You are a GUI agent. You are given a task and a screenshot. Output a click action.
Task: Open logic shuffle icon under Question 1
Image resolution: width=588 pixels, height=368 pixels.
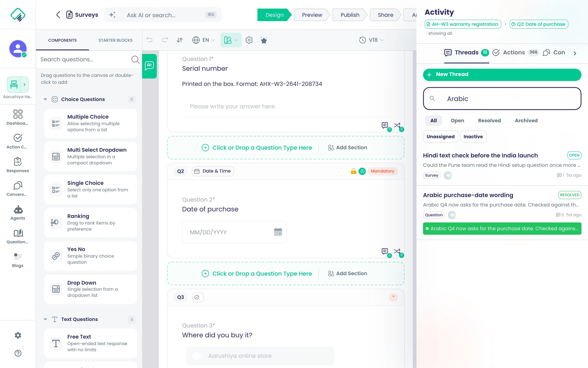click(397, 126)
